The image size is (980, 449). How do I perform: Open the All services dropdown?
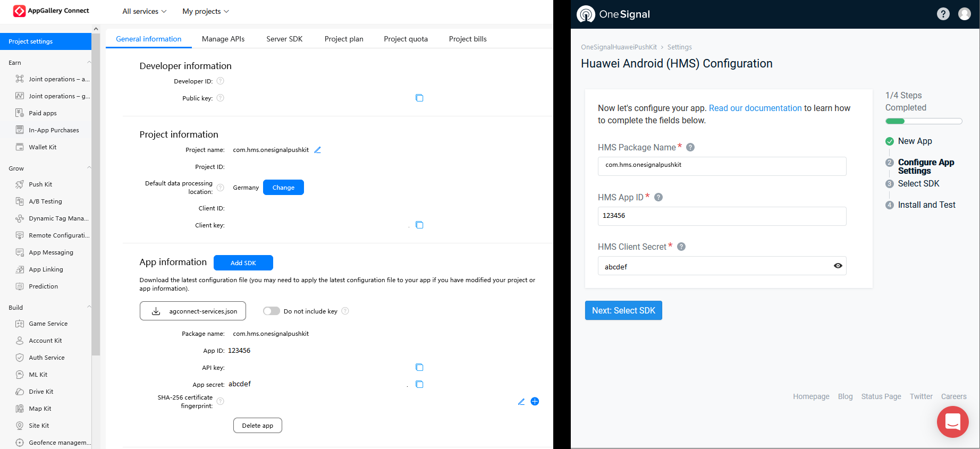(145, 11)
